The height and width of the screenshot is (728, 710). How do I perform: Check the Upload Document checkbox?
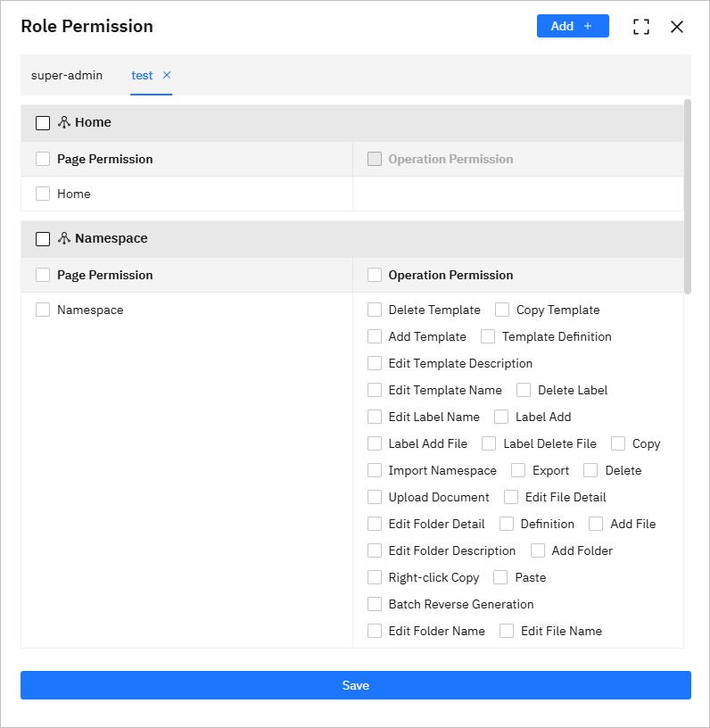tap(375, 497)
